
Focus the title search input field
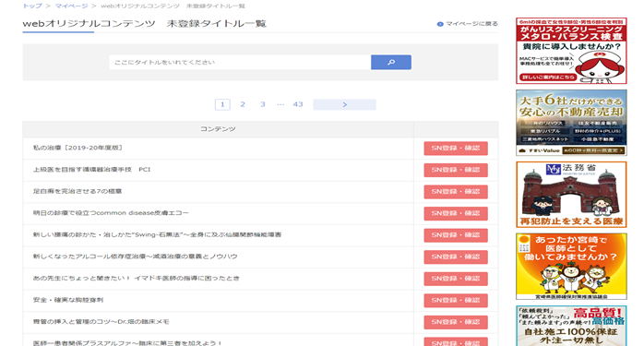[x=240, y=63]
